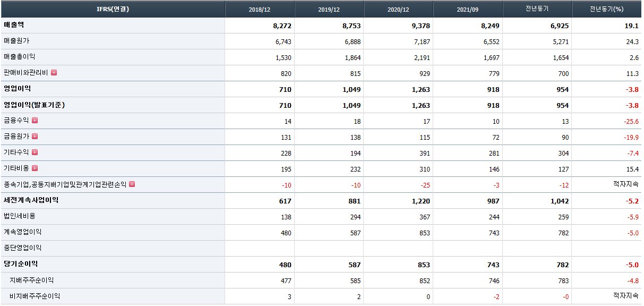
Task: Click 매출원가 growth value 24.3
Action: 632,41
